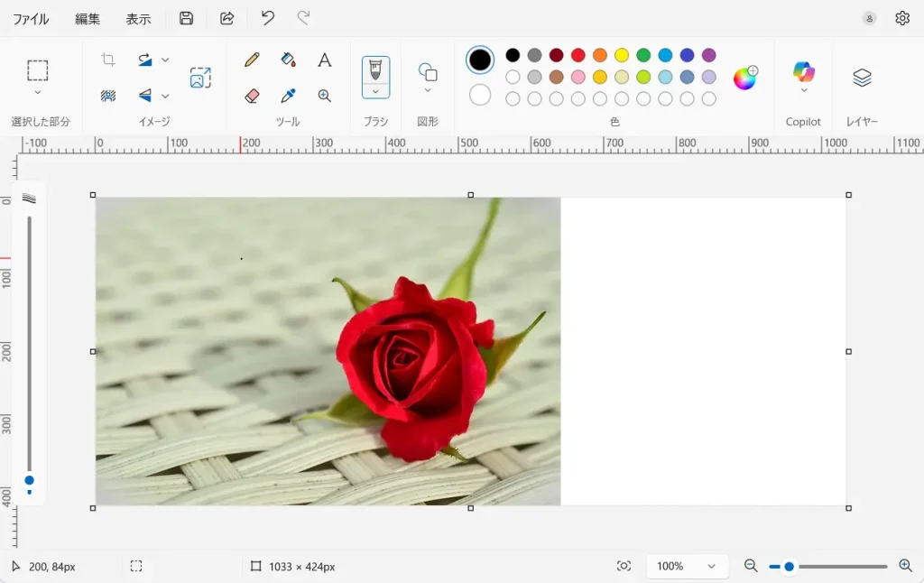The image size is (924, 583).
Task: Click the canvas bottom-center resize handle
Action: tap(470, 508)
